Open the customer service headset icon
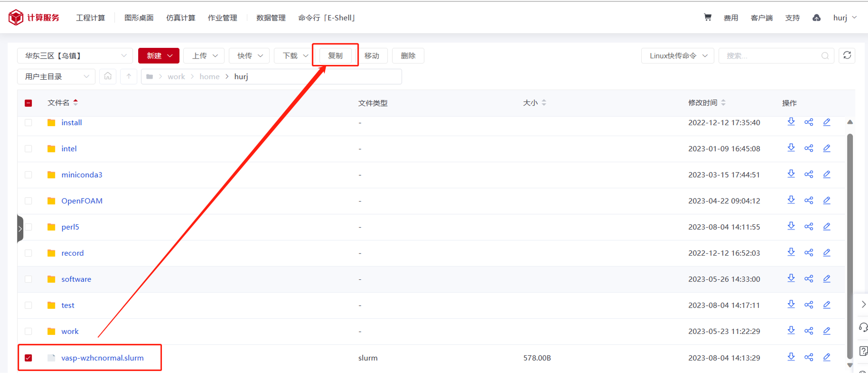868x380 pixels. pos(863,328)
